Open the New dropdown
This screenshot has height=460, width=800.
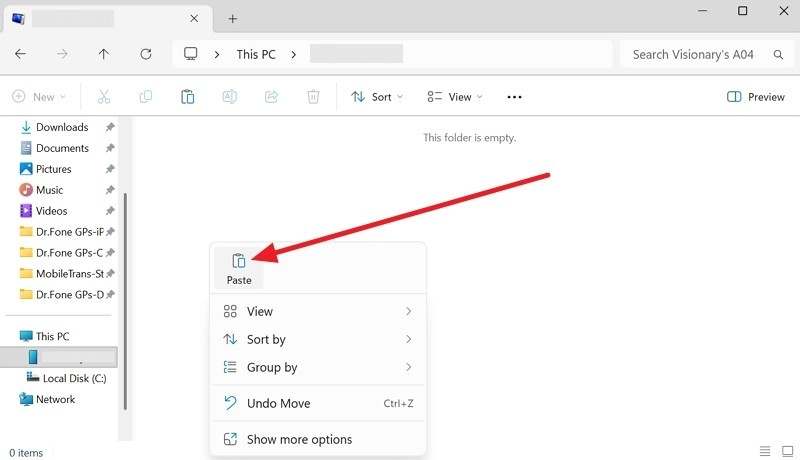[39, 96]
